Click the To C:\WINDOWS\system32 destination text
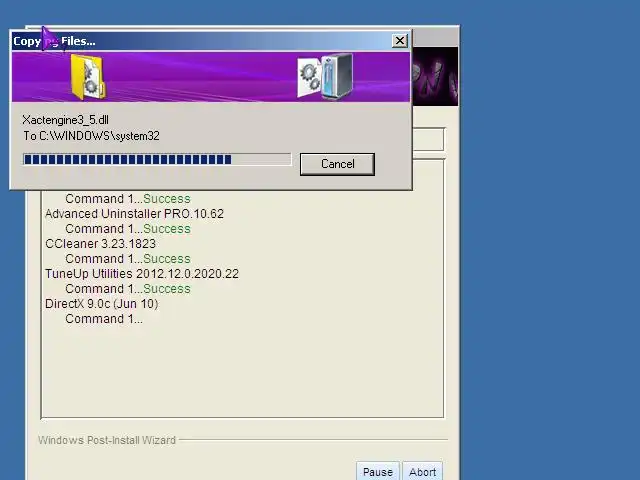 91,136
